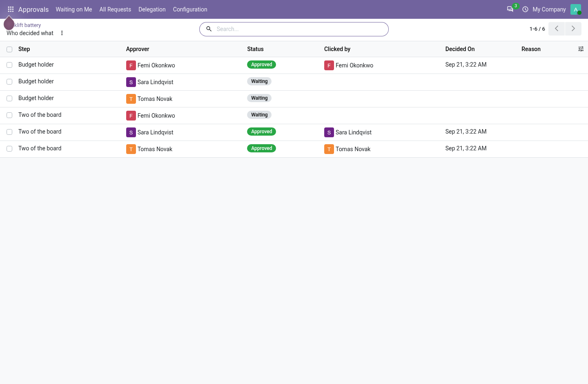
Task: Open the All Requests menu
Action: [115, 9]
